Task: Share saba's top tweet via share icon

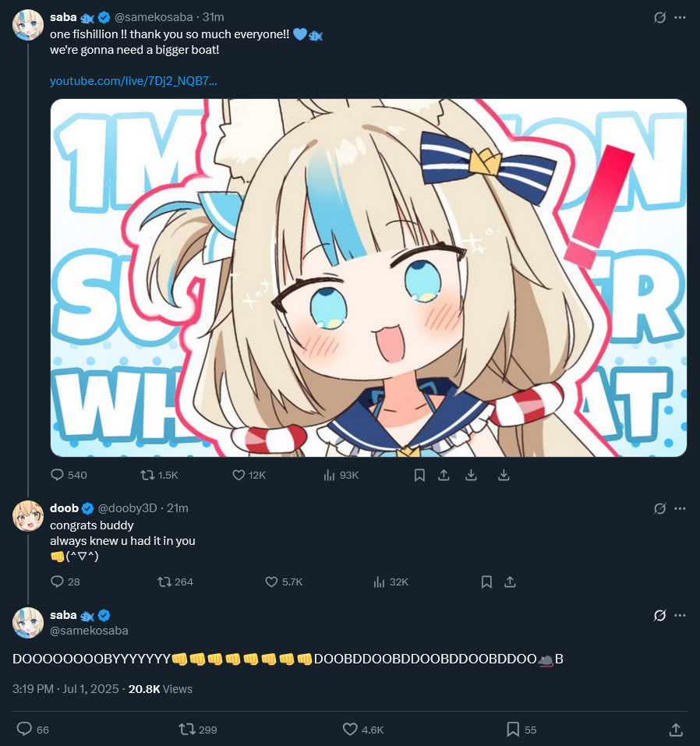Action: point(444,475)
